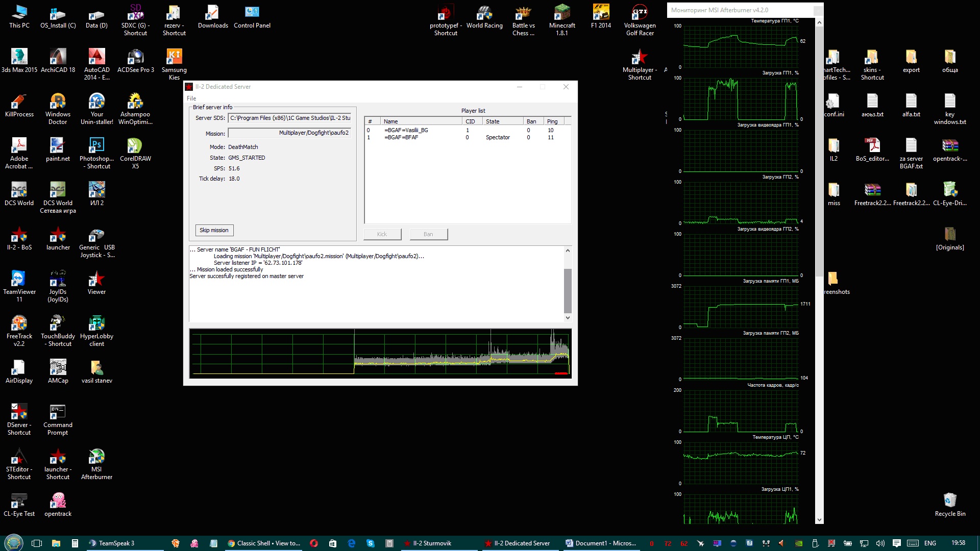Open ArchiCAD 18 desktop shortcut
The width and height of the screenshot is (980, 551).
tap(58, 61)
